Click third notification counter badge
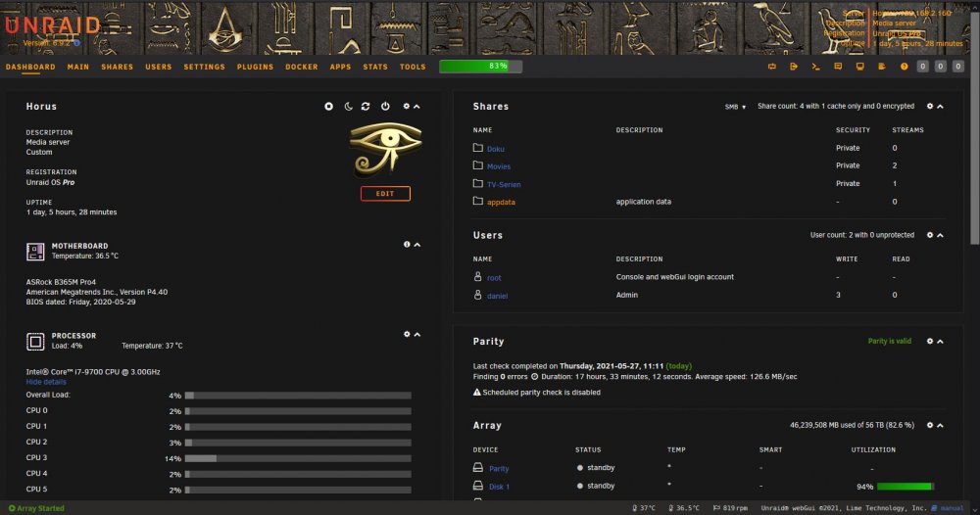Image resolution: width=980 pixels, height=515 pixels. tap(957, 67)
